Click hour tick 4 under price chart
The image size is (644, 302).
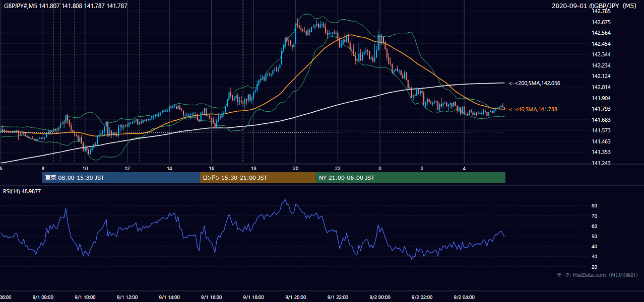465,169
